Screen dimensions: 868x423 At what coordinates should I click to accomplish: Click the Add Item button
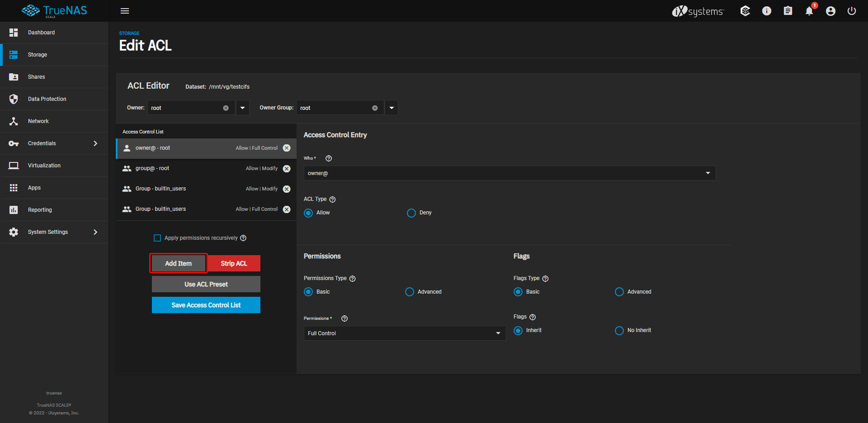coord(179,263)
